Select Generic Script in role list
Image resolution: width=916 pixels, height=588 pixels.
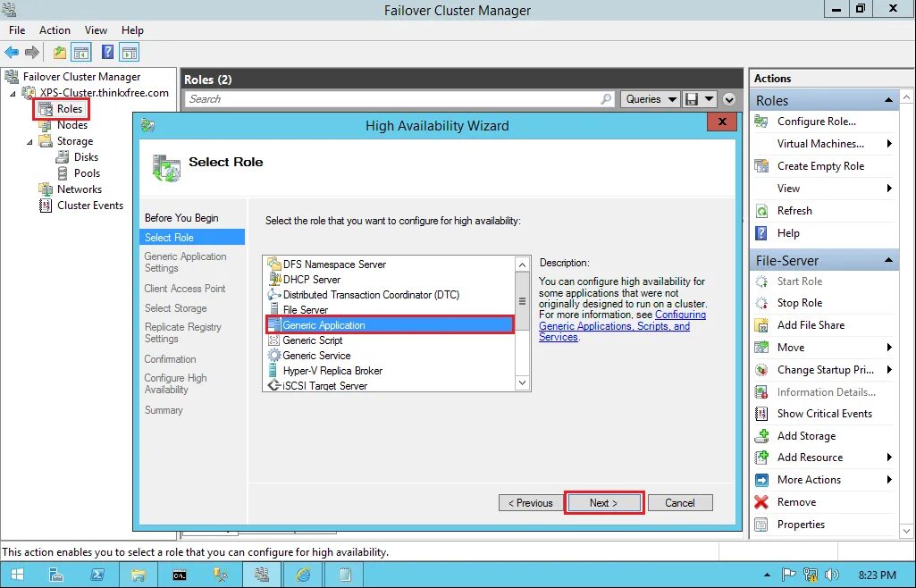(x=313, y=340)
